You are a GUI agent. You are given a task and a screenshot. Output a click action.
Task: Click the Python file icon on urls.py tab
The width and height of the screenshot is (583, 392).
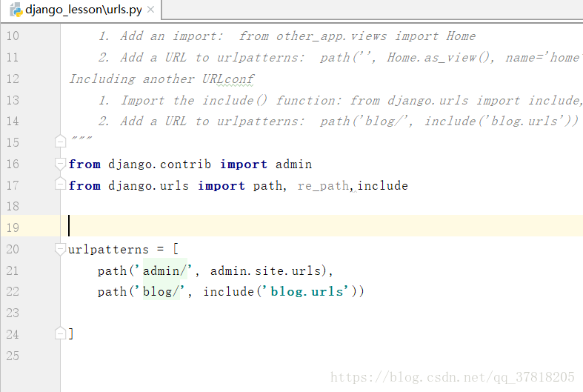(x=16, y=10)
